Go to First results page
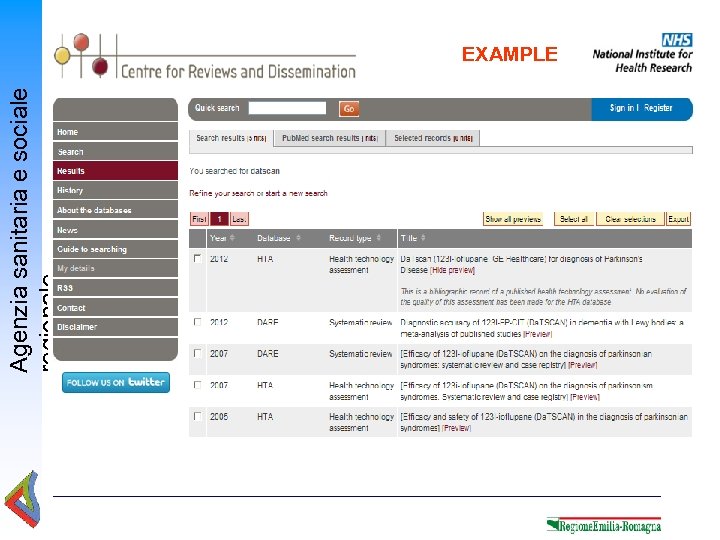Image resolution: width=720 pixels, height=540 pixels. click(199, 219)
